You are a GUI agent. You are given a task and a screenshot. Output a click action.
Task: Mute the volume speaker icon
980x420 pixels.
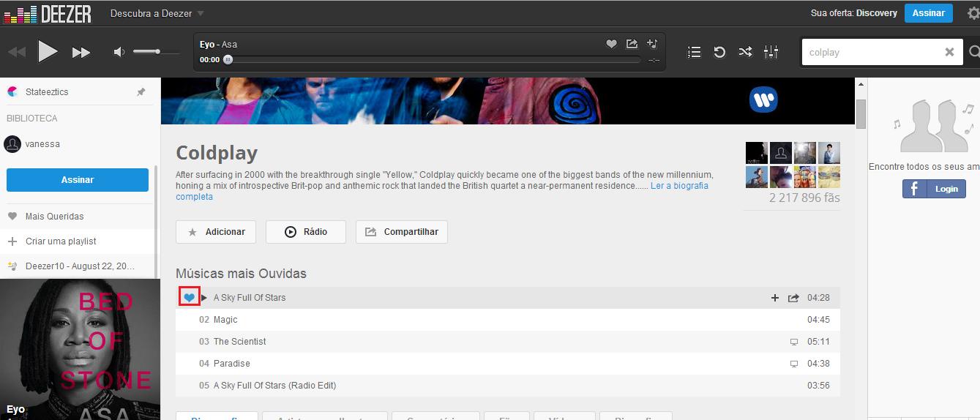coord(119,52)
